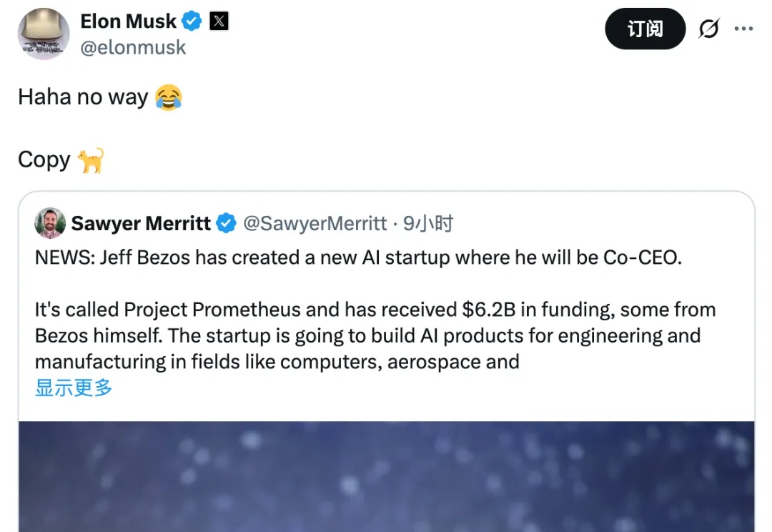Click the "Haha no way" tweet text
772x532 pixels.
coord(83,97)
